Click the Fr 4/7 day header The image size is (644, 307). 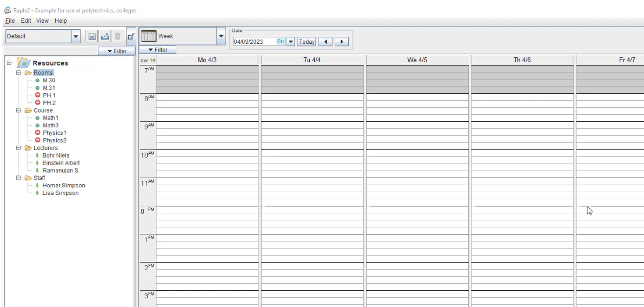[x=610, y=60]
